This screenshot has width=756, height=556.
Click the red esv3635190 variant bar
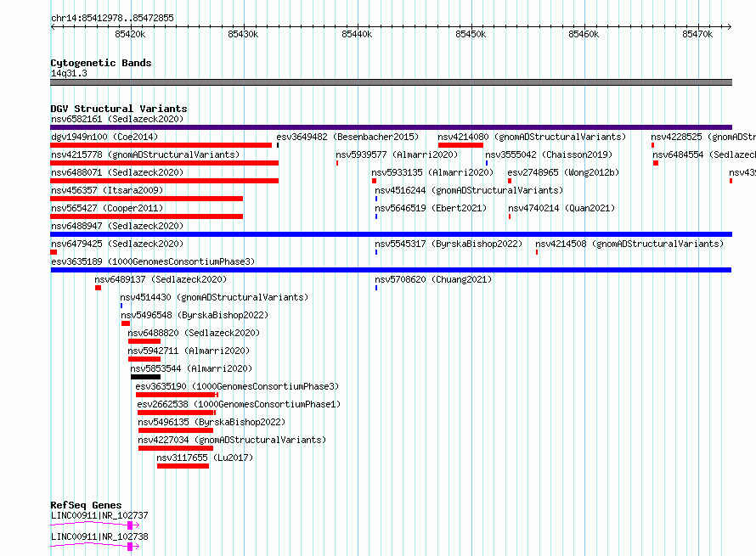coord(176,395)
